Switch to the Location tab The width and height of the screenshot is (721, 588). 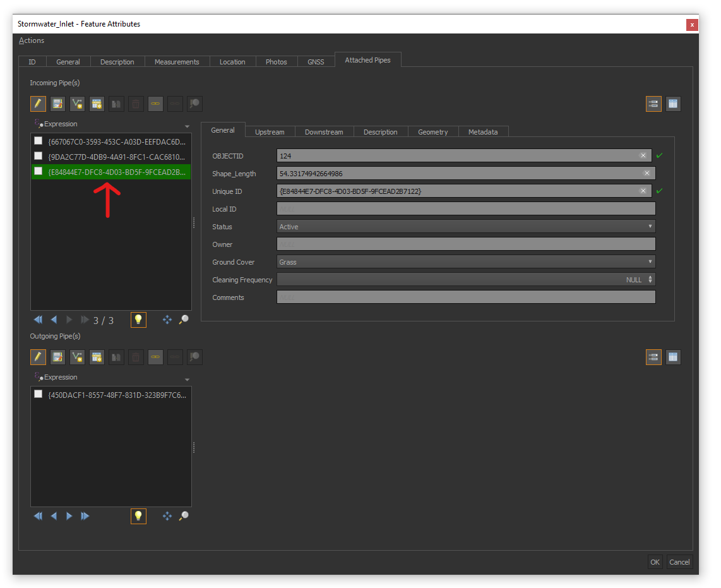point(232,62)
